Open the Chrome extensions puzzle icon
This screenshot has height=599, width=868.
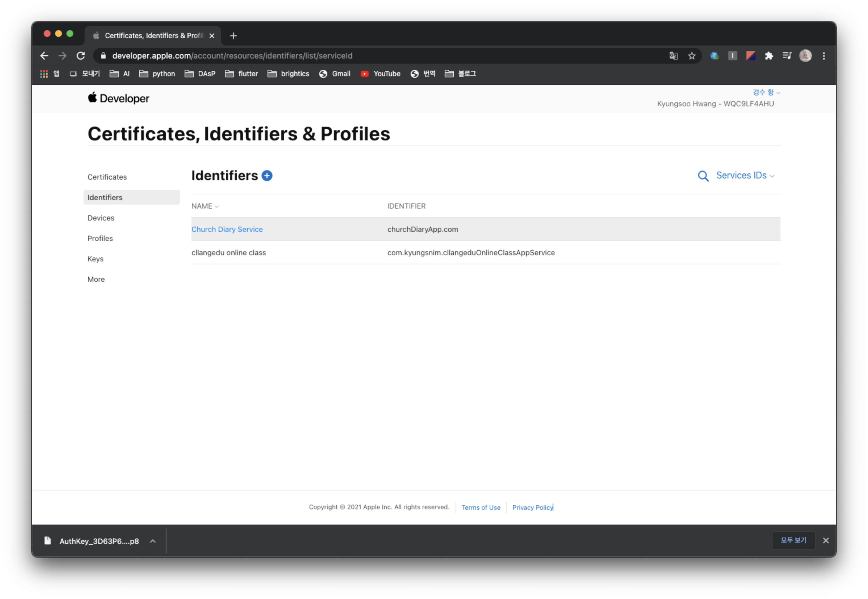click(769, 56)
